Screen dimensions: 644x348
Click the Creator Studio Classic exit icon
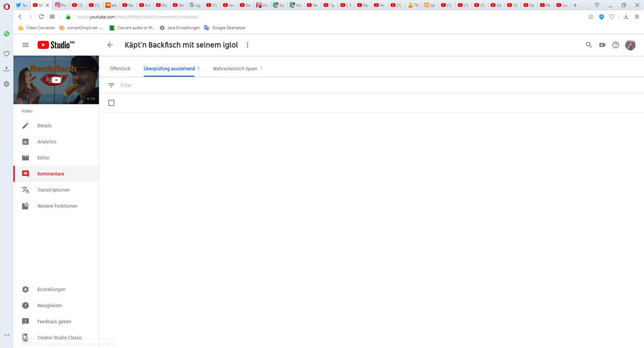(25, 338)
